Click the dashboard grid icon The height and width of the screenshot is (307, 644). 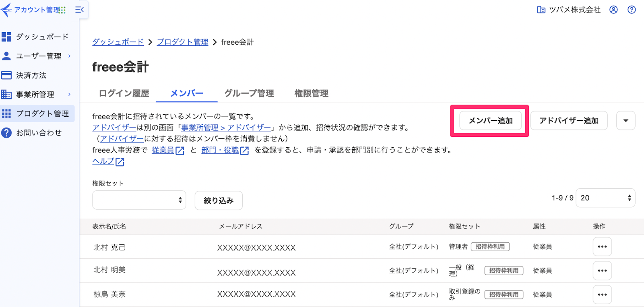click(6, 37)
